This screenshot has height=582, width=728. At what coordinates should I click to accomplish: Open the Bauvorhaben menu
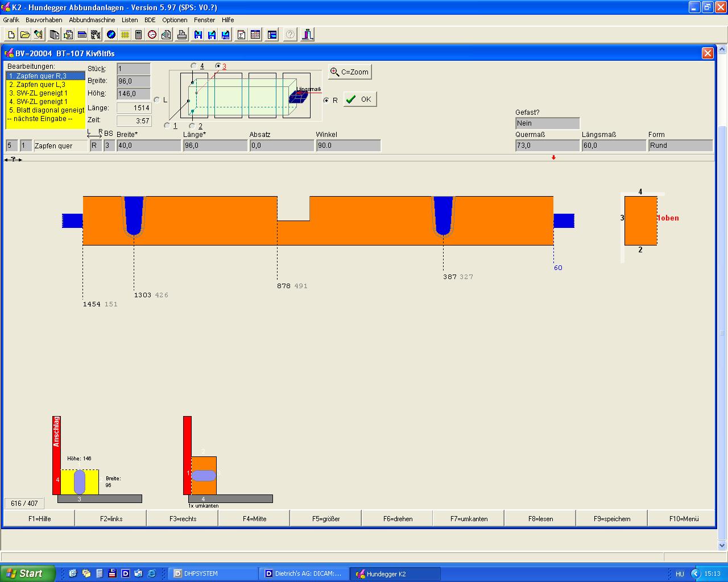44,20
